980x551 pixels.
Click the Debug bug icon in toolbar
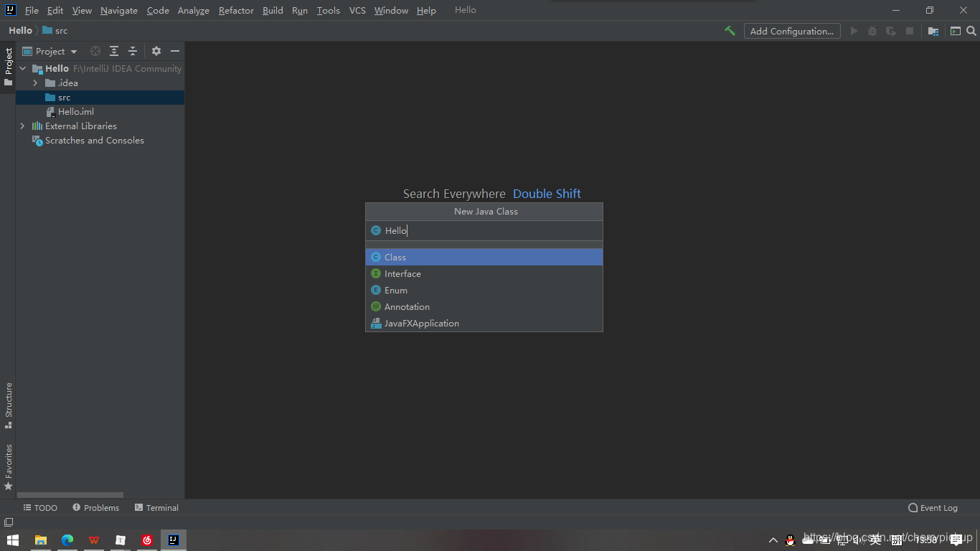[872, 31]
